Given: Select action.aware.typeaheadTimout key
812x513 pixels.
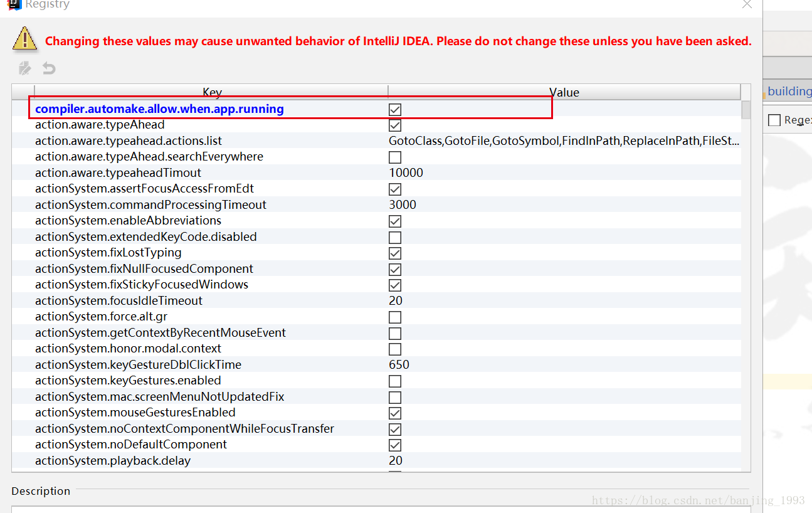Looking at the screenshot, I should click(x=119, y=173).
